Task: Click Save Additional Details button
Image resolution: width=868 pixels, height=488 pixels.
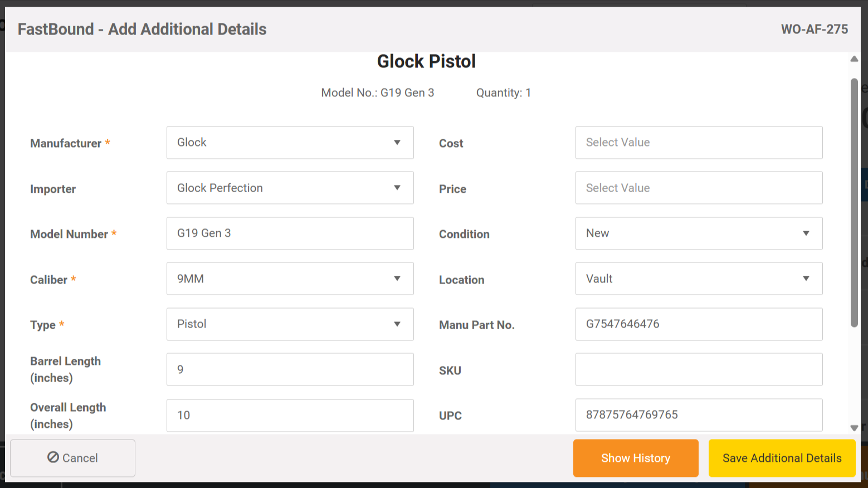Action: click(782, 458)
